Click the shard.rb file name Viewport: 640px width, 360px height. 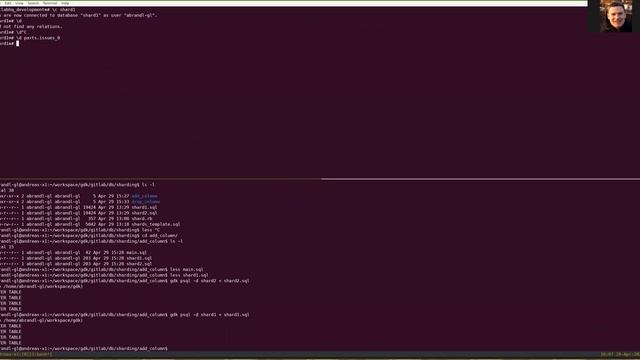coord(142,219)
